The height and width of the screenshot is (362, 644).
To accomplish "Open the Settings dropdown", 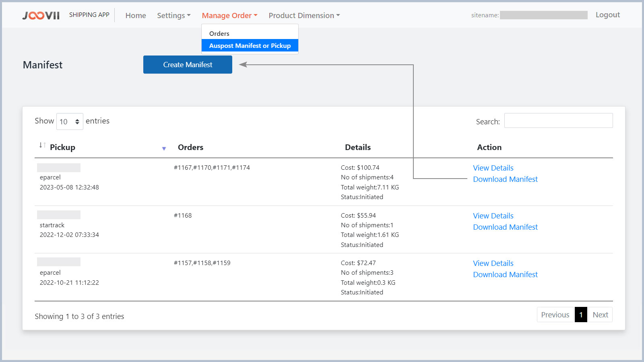I will pyautogui.click(x=173, y=15).
